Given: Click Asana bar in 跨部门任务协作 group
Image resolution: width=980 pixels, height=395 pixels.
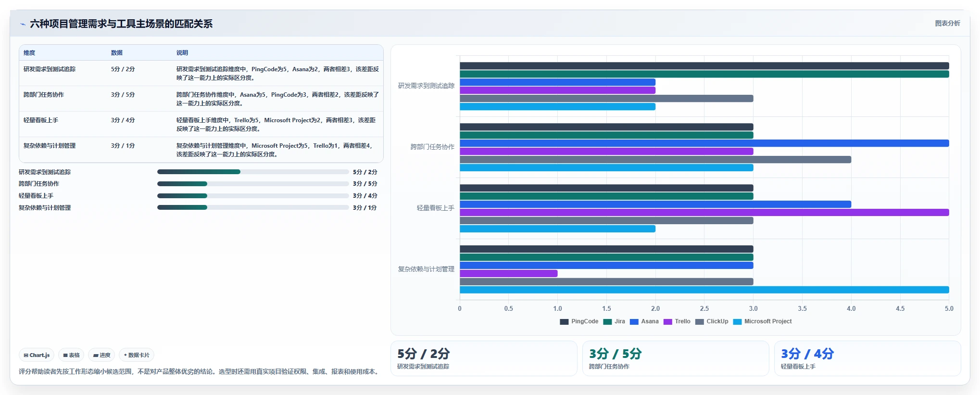Looking at the screenshot, I should click(704, 143).
